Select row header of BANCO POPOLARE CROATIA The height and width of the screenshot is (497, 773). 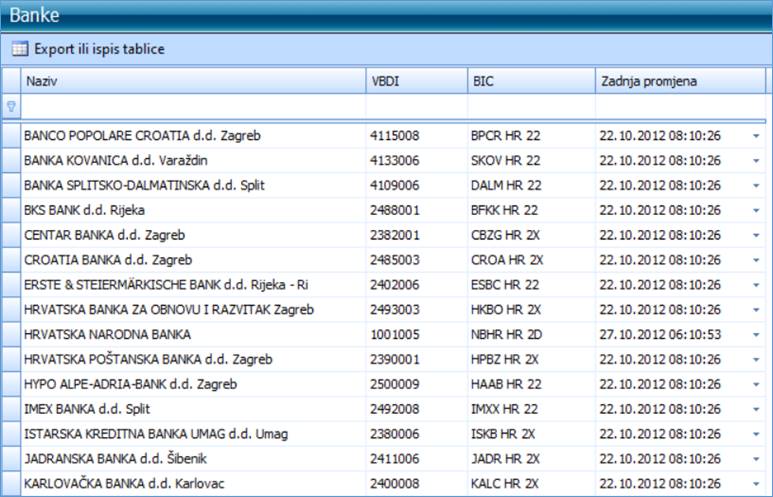tap(11, 136)
